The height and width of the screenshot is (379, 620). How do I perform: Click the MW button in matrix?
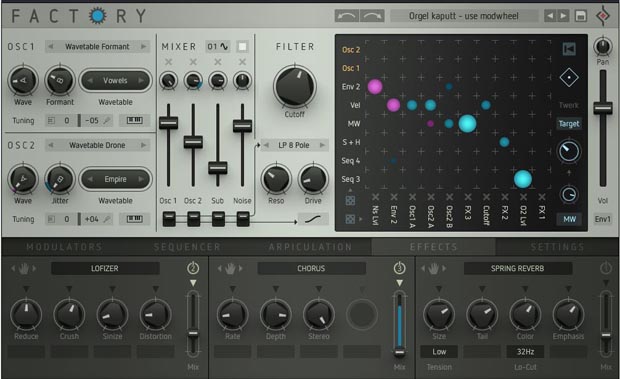coord(569,219)
